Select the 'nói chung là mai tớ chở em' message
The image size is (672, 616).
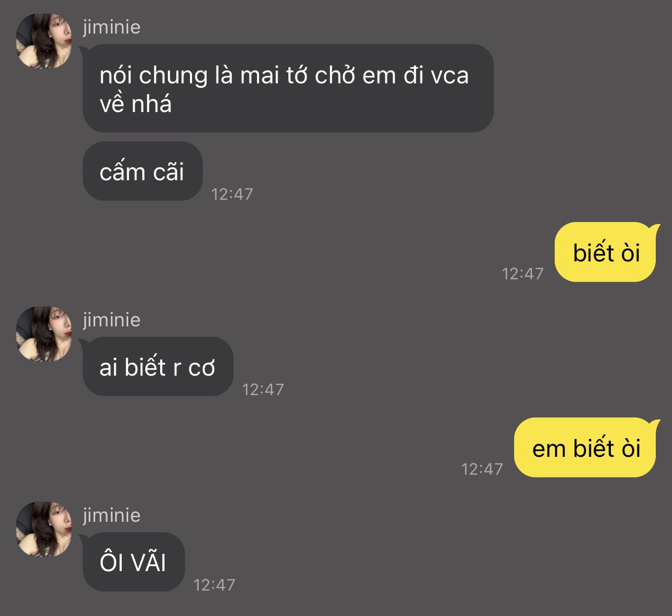288,88
